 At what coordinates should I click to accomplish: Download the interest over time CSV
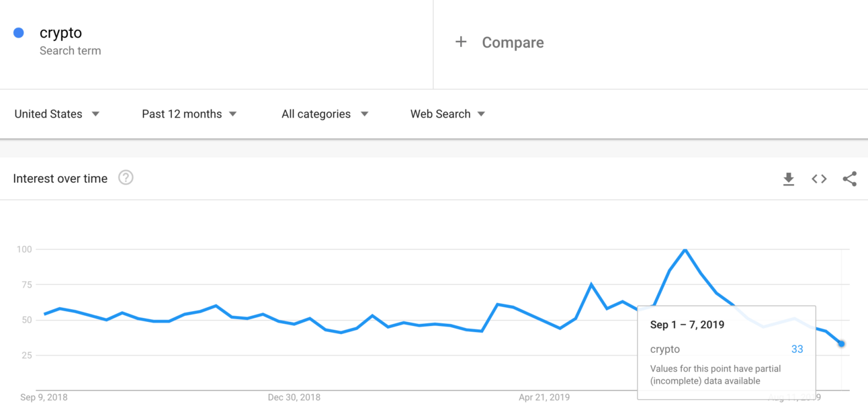pos(789,179)
